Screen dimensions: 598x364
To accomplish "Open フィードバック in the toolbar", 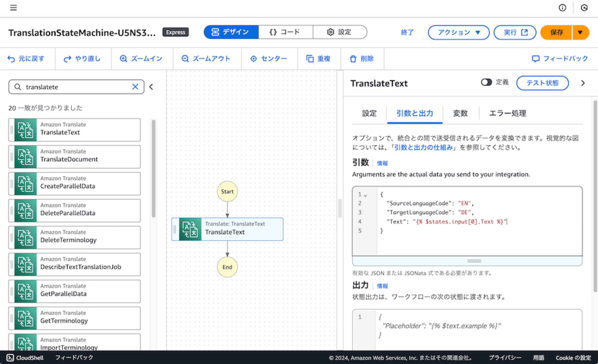I will 560,59.
